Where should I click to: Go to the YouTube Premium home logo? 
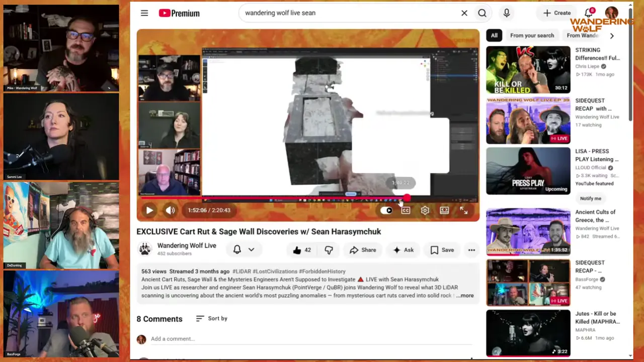179,13
